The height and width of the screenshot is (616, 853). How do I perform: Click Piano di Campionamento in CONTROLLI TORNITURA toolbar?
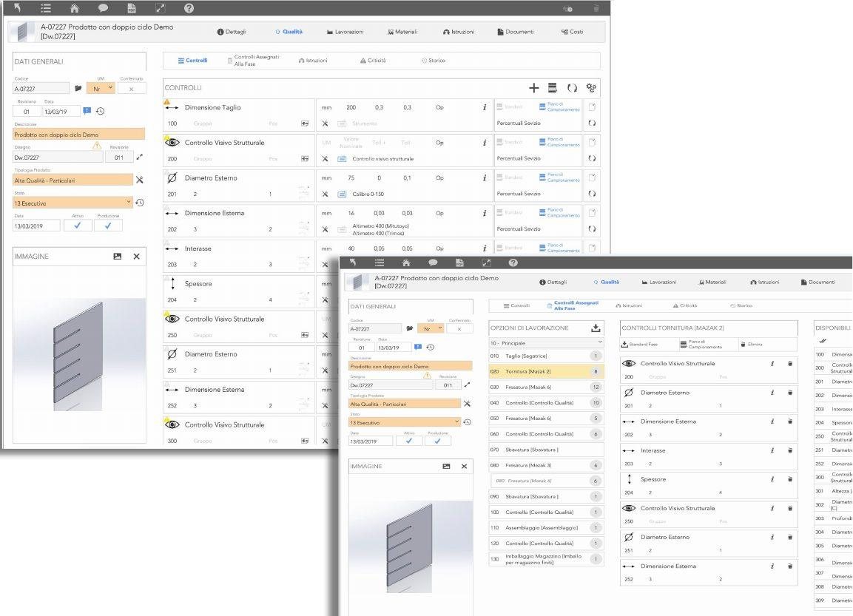pyautogui.click(x=701, y=344)
